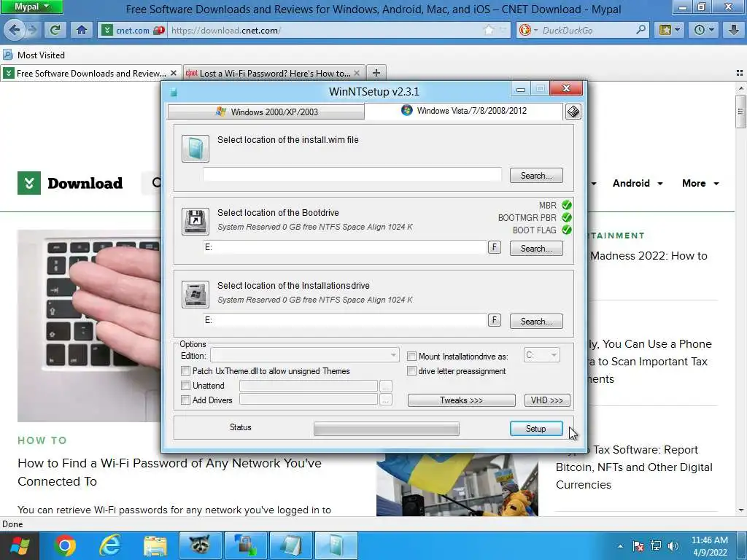
Task: Open Windows Start button
Action: [20, 545]
